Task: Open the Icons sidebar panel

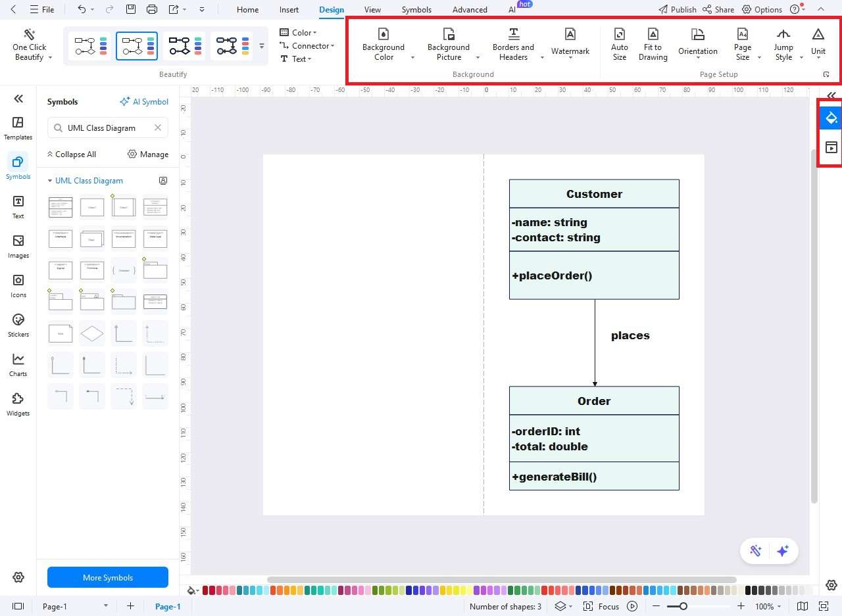Action: [18, 286]
